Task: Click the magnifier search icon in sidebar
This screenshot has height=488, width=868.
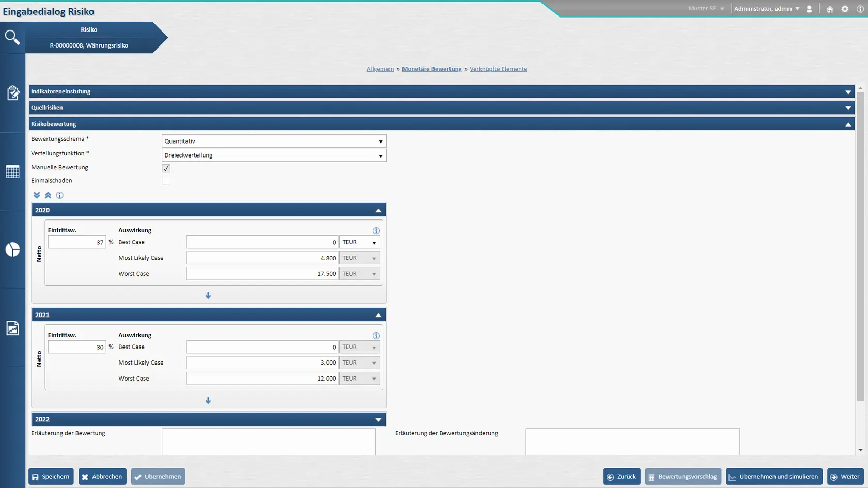Action: (x=12, y=37)
